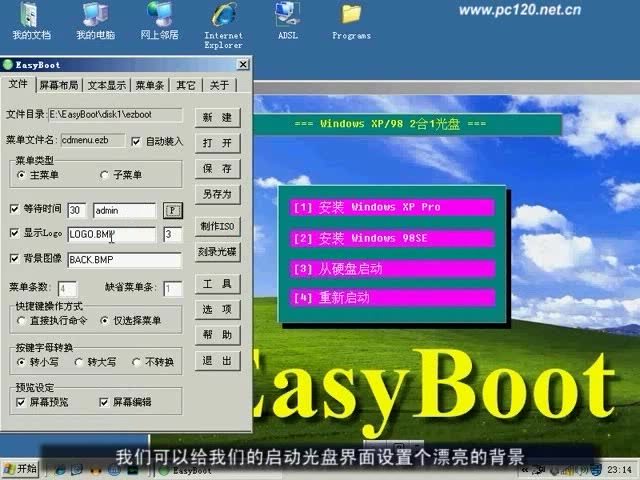This screenshot has height=480, width=640.
Task: Click the P button beside admin field
Action: click(173, 211)
